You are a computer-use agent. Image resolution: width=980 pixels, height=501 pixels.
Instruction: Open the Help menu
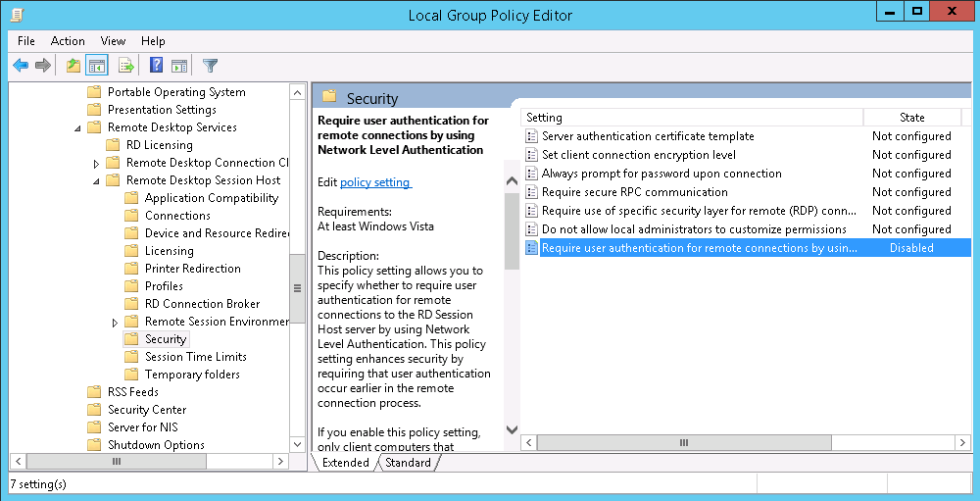click(153, 41)
